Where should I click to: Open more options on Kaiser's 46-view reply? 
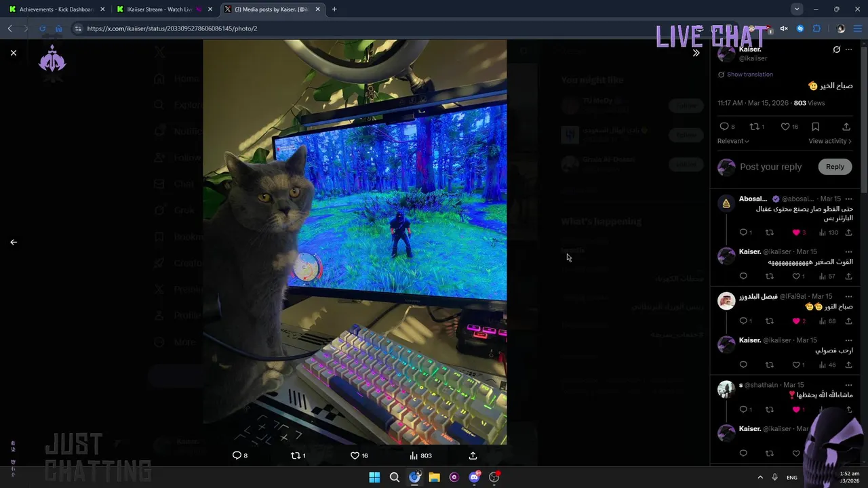pos(848,340)
